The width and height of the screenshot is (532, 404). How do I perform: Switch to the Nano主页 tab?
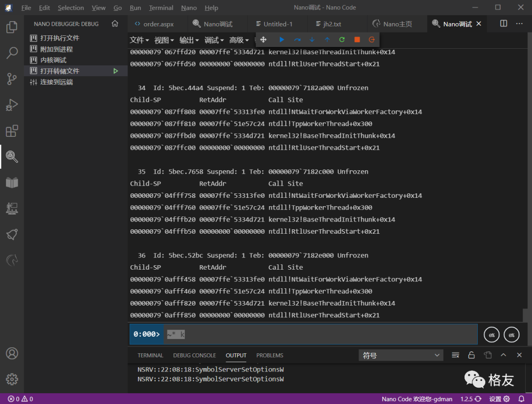pos(397,24)
